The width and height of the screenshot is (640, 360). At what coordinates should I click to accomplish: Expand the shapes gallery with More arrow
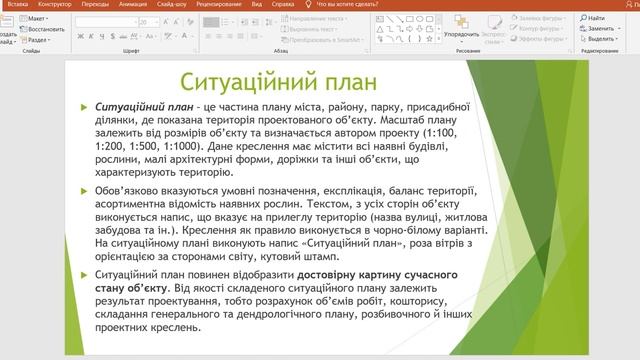click(439, 39)
